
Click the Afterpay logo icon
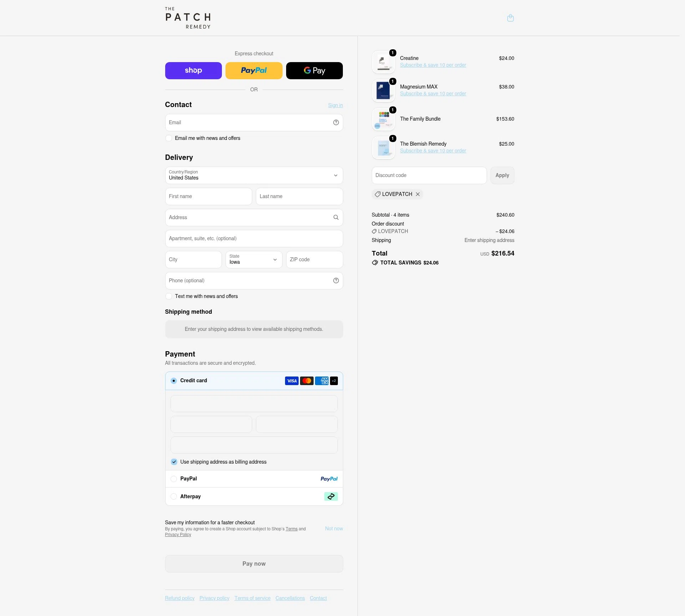pyautogui.click(x=331, y=496)
